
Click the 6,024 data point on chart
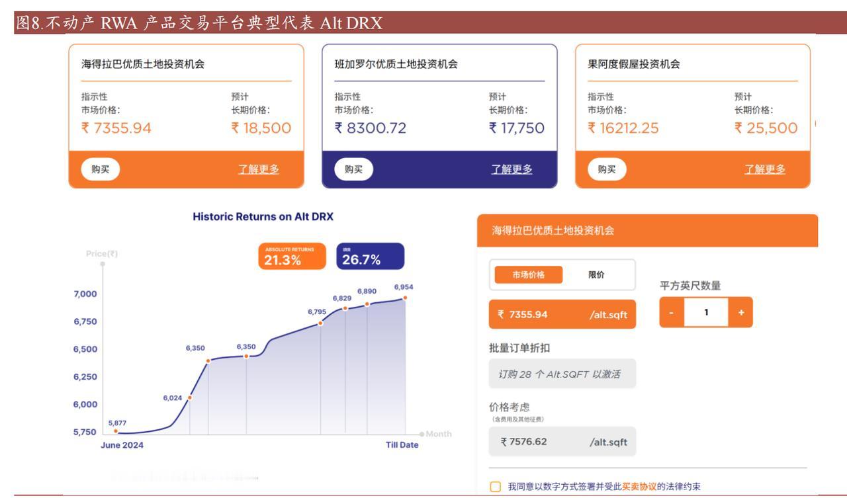190,398
